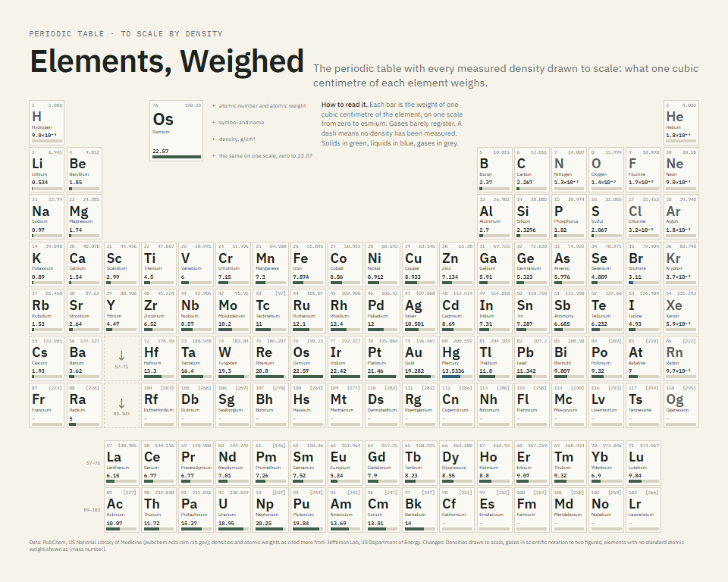Click the Neon element cell

click(x=681, y=170)
